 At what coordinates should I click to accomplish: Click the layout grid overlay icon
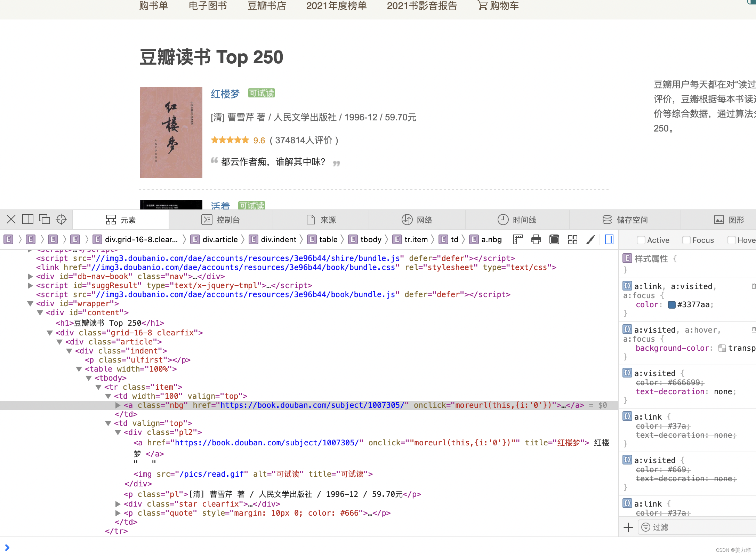tap(572, 239)
